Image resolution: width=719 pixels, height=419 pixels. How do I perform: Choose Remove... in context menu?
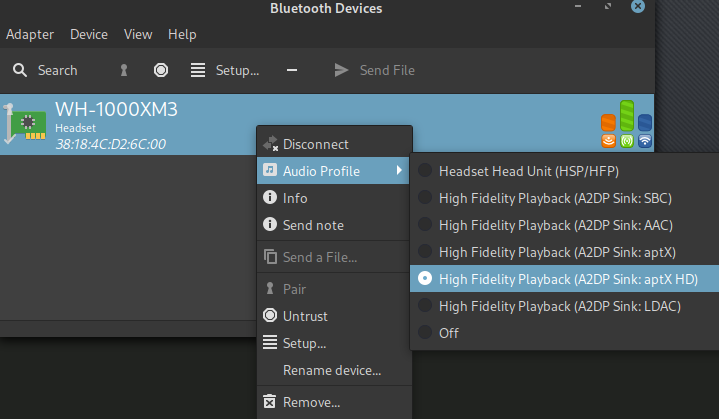[333, 402]
